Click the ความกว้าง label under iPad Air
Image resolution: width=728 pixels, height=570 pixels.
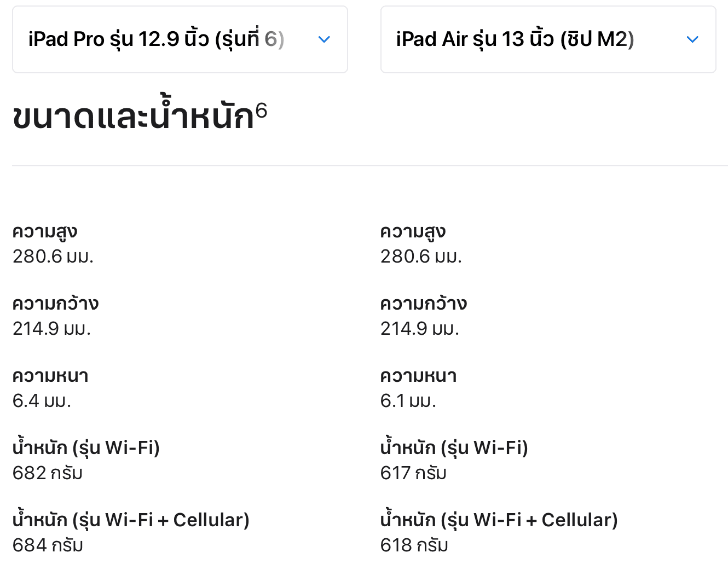coord(423,304)
